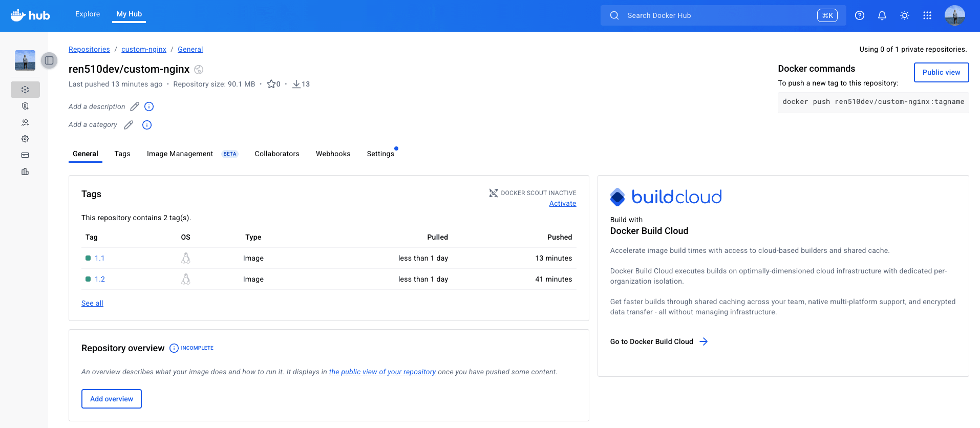Edit category with the pencil icon
Image resolution: width=980 pixels, height=428 pixels.
[x=129, y=125]
